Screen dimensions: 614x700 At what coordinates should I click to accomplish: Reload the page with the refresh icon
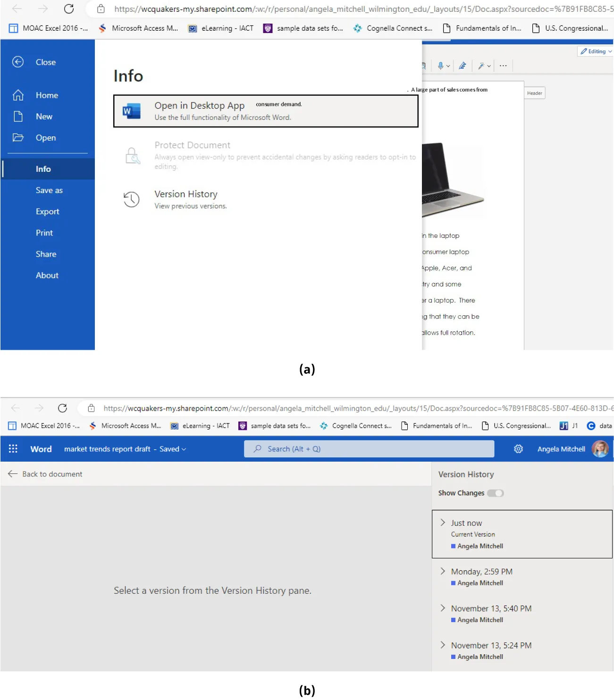click(x=69, y=8)
